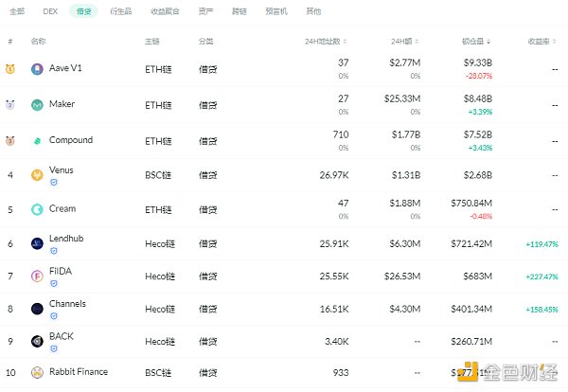Open the 收益聚合 tab
Screen dimensions: 568x392
[165, 11]
